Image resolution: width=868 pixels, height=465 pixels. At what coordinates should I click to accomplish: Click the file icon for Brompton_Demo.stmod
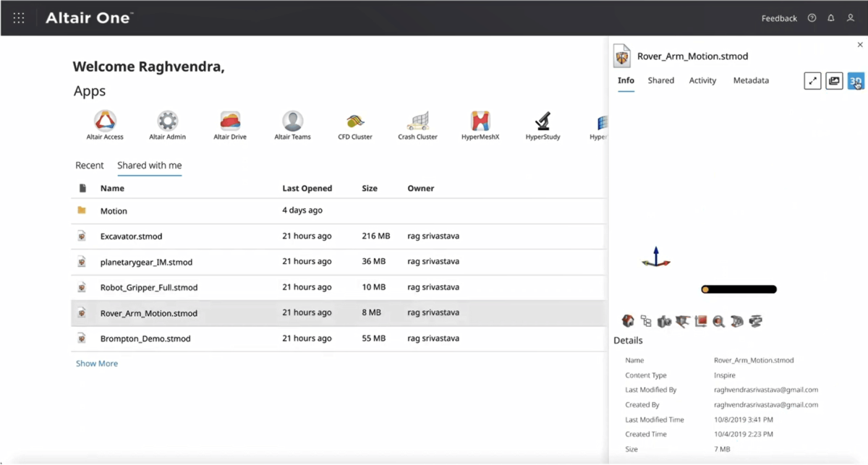82,338
